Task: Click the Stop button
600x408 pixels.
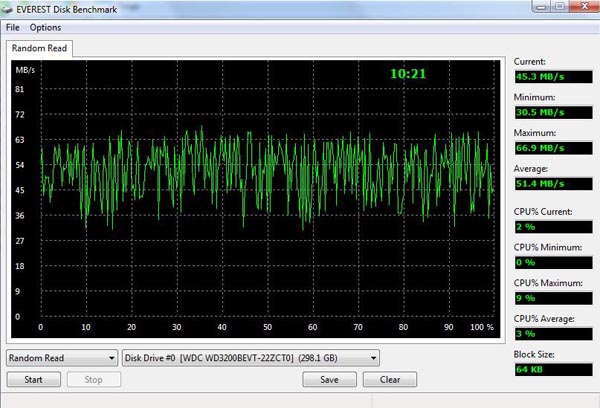Action: (x=94, y=380)
